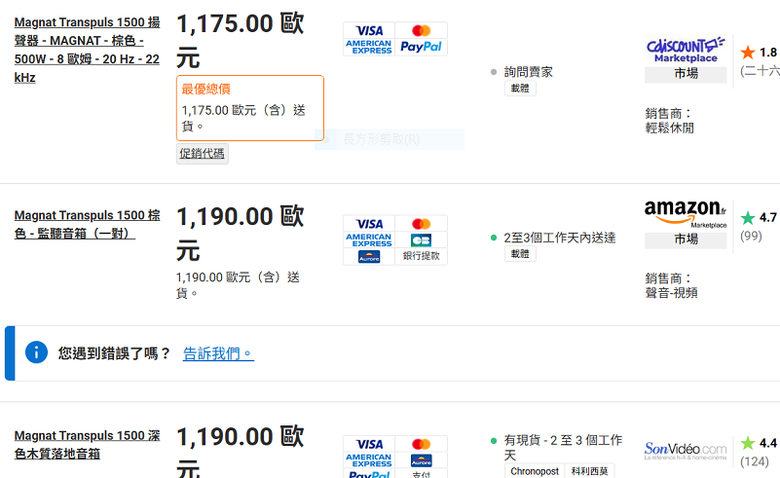Click the 告訴我們 link
Image resolution: width=780 pixels, height=478 pixels.
tap(218, 354)
